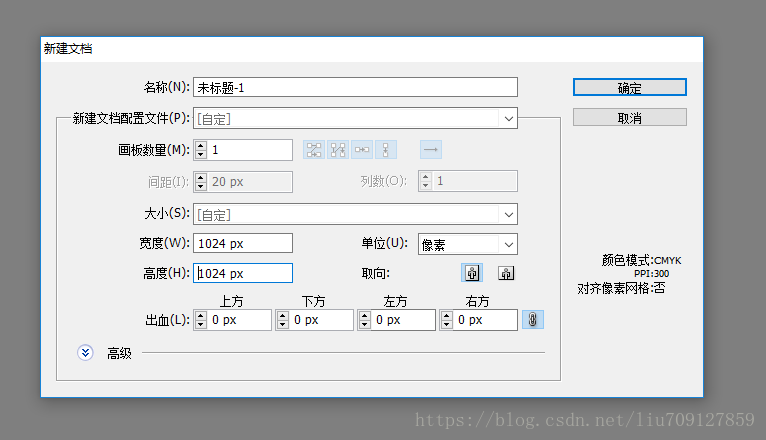The width and height of the screenshot is (766, 440).
Task: Toggle the bleed link chain icon
Action: coord(532,320)
